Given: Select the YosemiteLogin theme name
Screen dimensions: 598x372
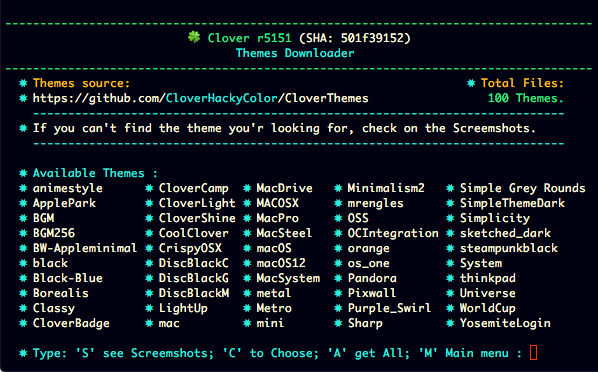Looking at the screenshot, I should (x=505, y=323).
